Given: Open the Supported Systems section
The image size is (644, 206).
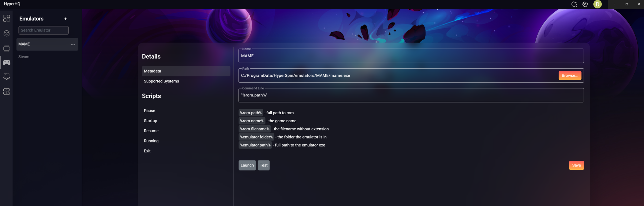Looking at the screenshot, I should point(186,81).
